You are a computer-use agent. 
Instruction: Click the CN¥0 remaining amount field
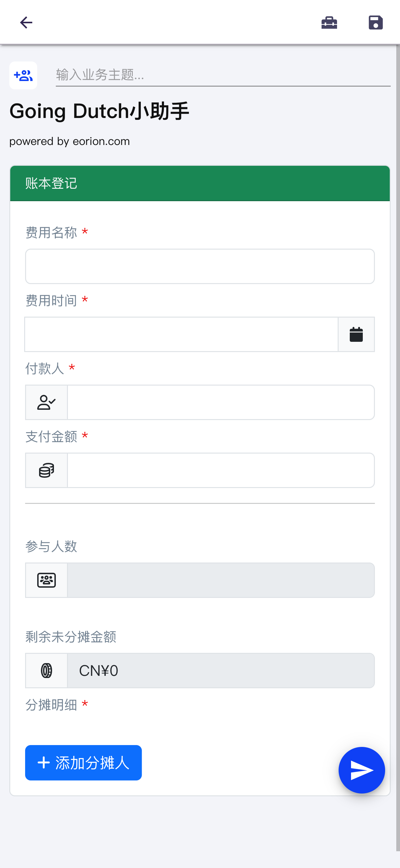click(x=221, y=671)
